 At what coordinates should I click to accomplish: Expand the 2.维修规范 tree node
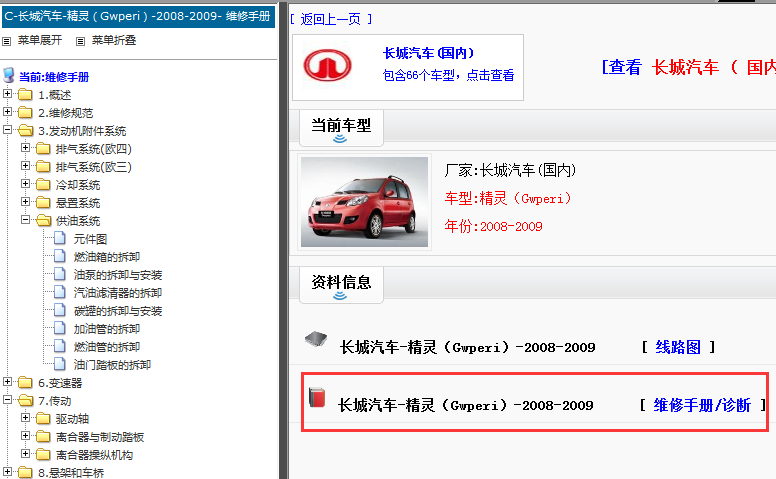click(7, 112)
